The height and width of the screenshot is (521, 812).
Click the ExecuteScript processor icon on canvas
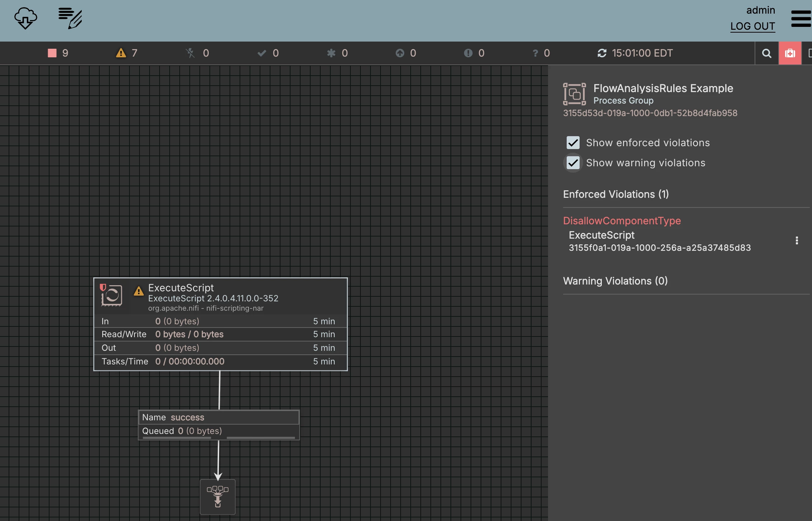point(112,296)
